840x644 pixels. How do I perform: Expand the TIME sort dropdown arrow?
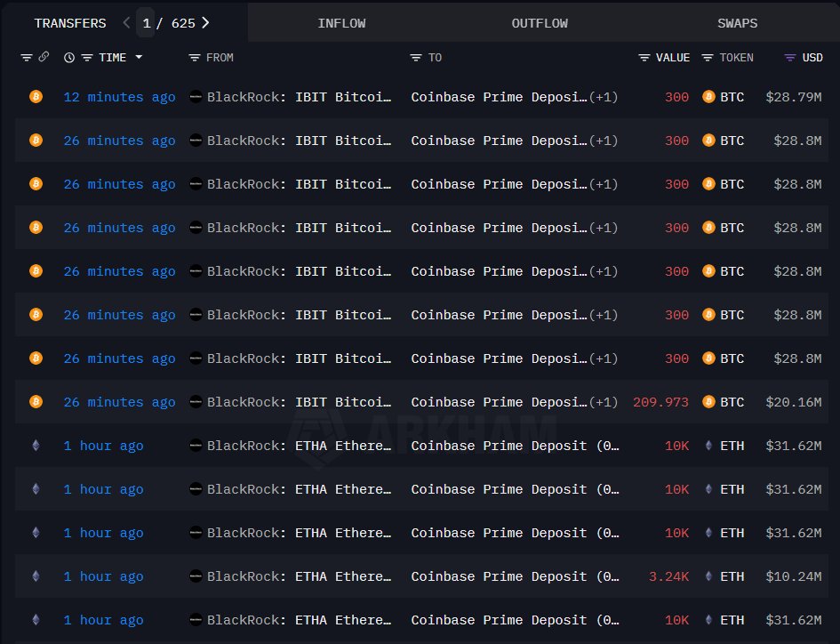[139, 57]
